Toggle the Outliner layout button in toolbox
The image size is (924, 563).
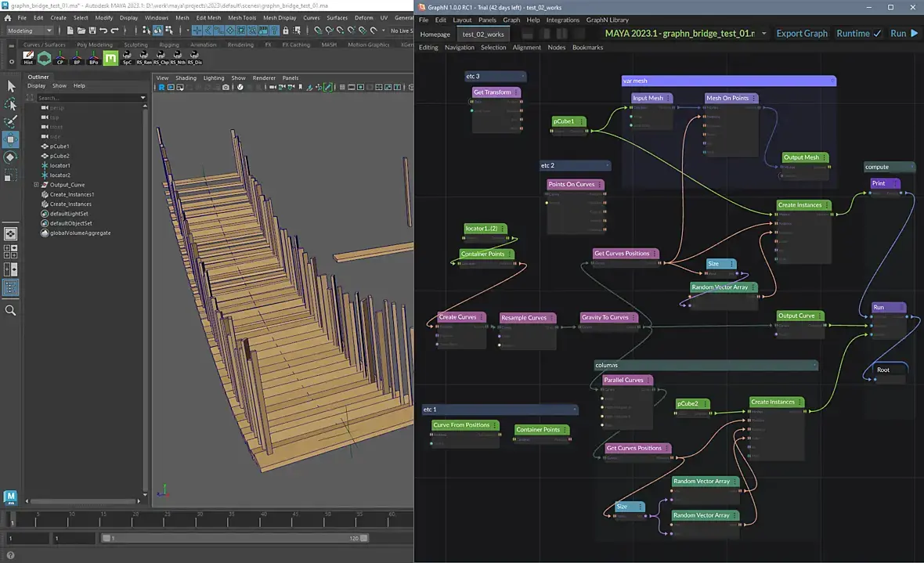tap(11, 287)
